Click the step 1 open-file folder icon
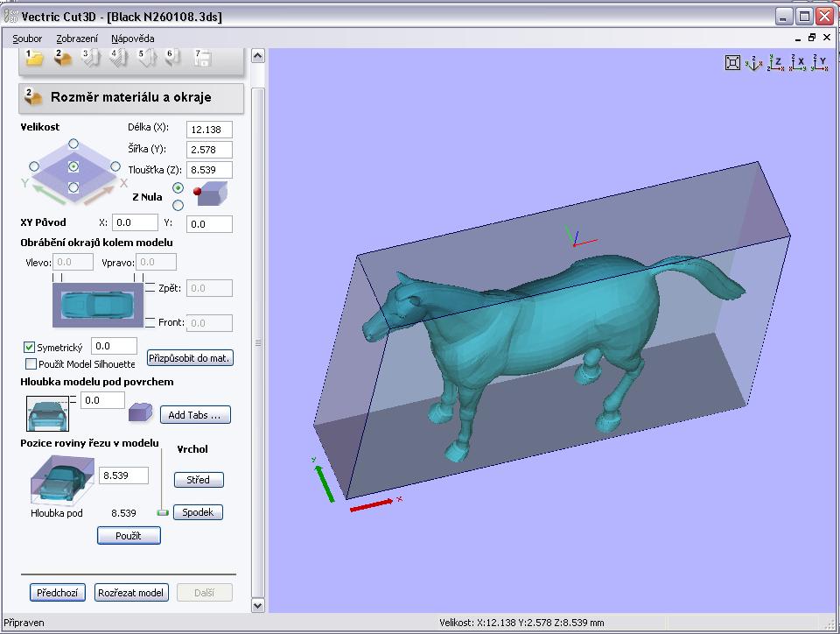The image size is (840, 634). tap(34, 58)
